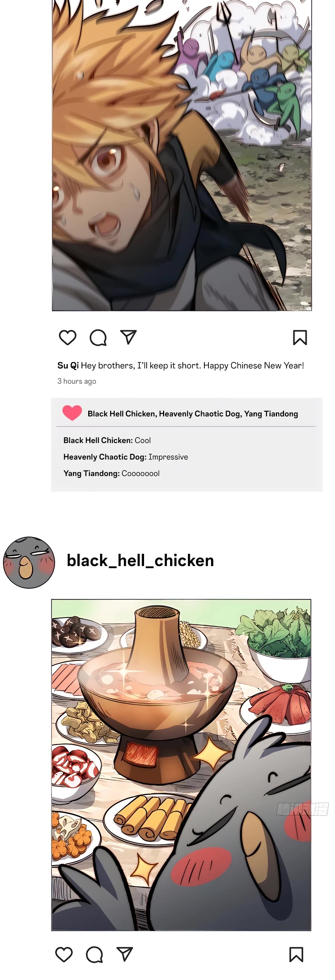Bookmark Su Qi's post
Image resolution: width=335 pixels, height=980 pixels.
tap(300, 337)
